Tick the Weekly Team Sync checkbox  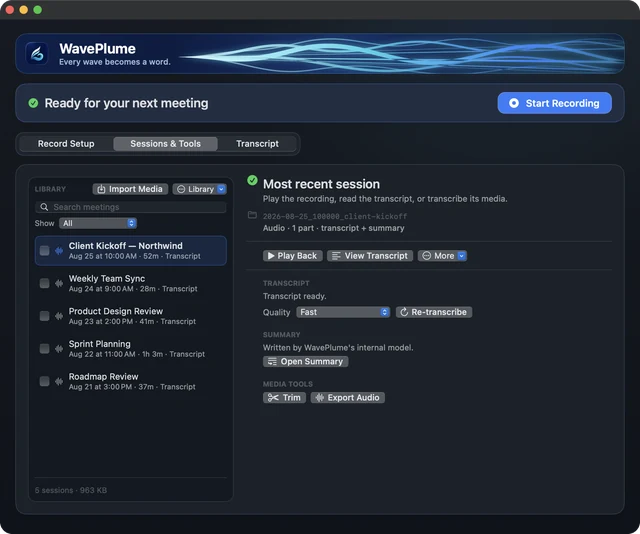44,283
